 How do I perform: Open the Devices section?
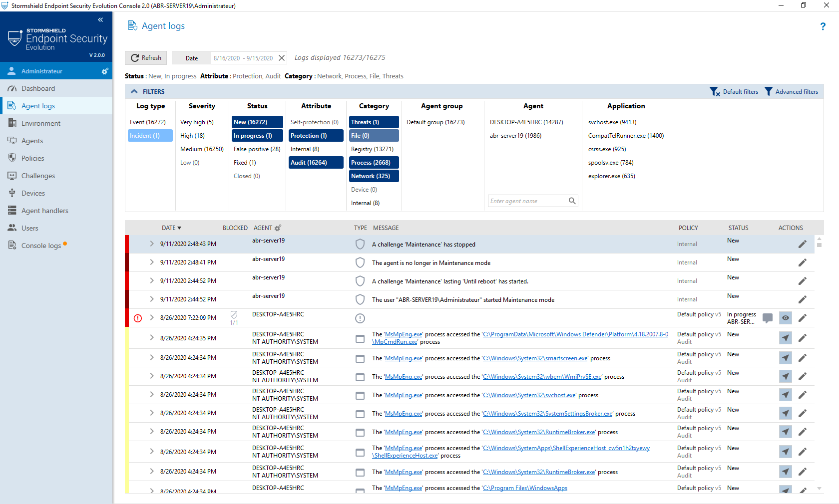33,193
